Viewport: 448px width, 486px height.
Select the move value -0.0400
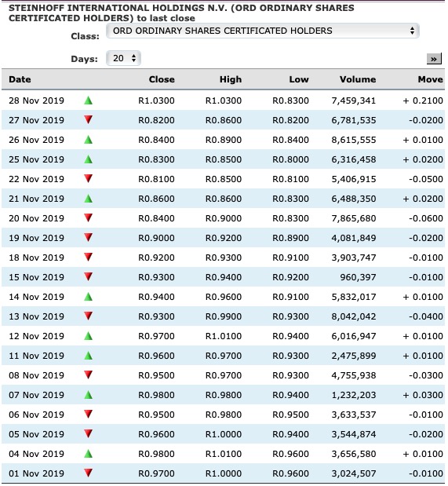tap(426, 316)
